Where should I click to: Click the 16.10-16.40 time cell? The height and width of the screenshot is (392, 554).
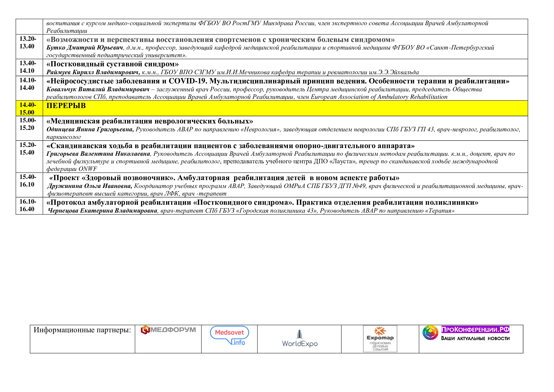28,205
